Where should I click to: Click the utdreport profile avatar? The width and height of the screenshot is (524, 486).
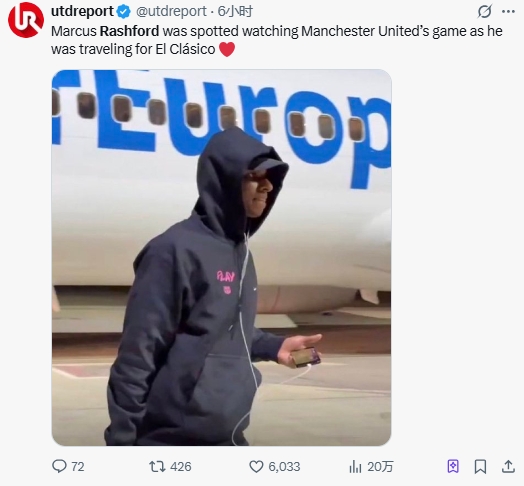(x=26, y=20)
